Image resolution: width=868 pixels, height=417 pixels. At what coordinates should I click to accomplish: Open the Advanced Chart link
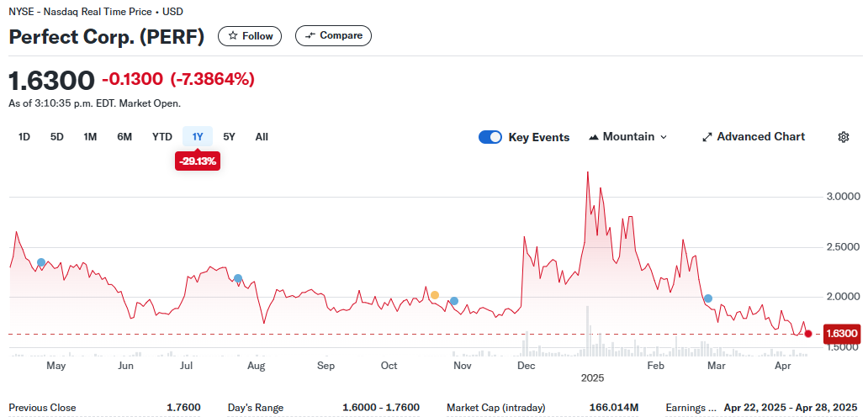[x=754, y=136]
